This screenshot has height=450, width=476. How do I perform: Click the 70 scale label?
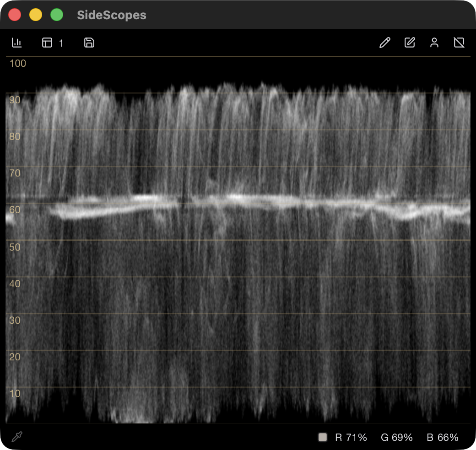[15, 173]
